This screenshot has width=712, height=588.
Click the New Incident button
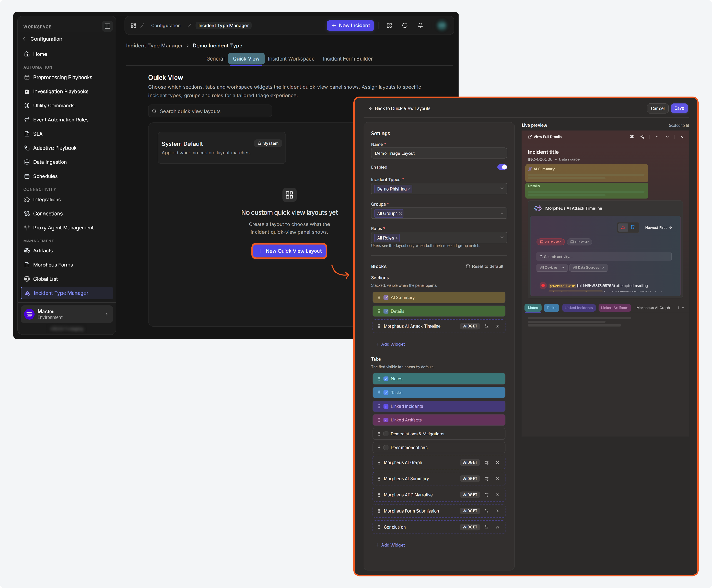coord(350,25)
